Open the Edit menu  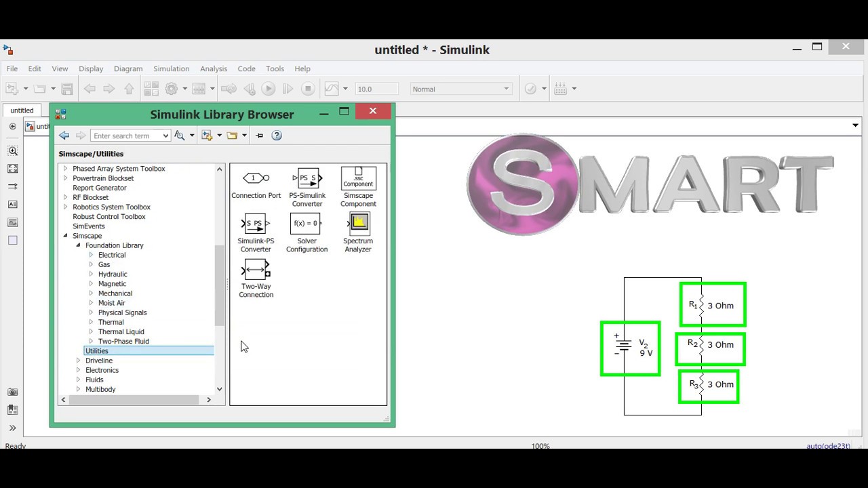pos(35,68)
